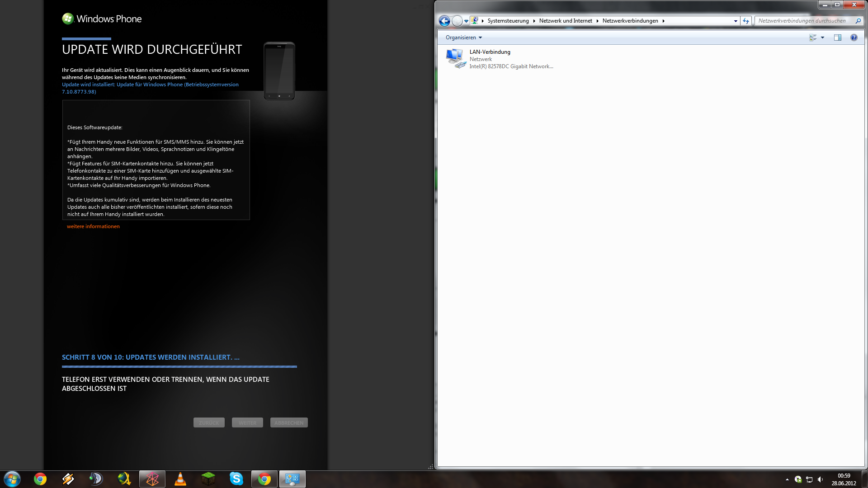The width and height of the screenshot is (868, 488).
Task: Open the 'weitere informationen' link
Action: tap(93, 226)
